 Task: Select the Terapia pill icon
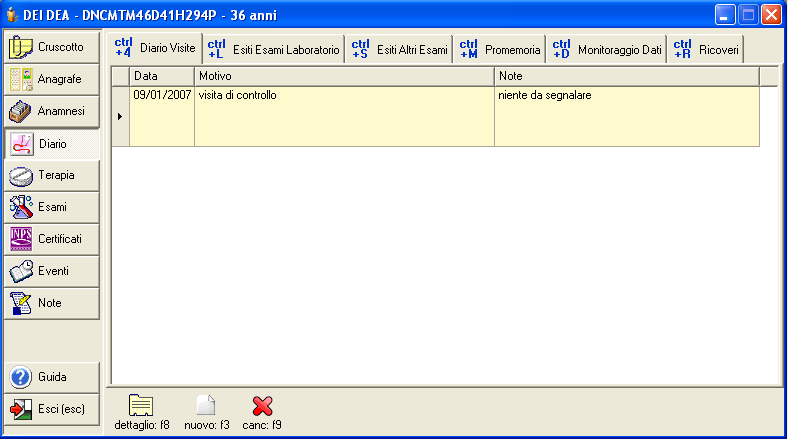tap(24, 176)
